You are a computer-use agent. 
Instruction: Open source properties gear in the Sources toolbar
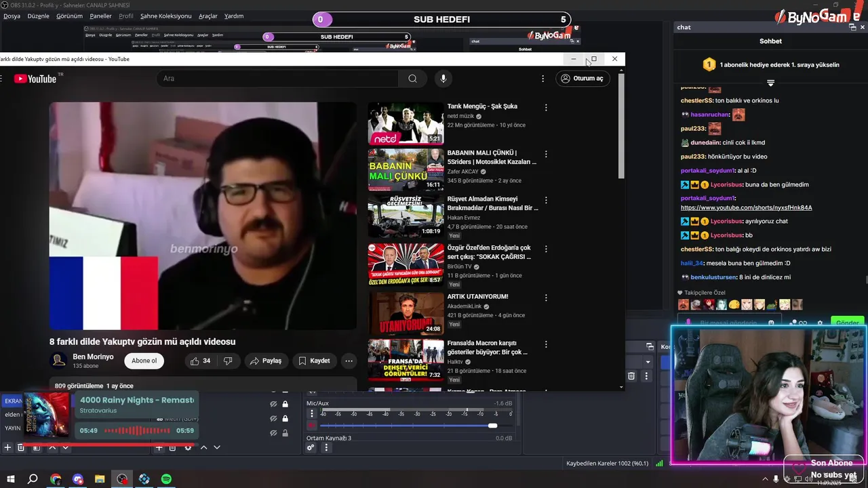tap(188, 447)
